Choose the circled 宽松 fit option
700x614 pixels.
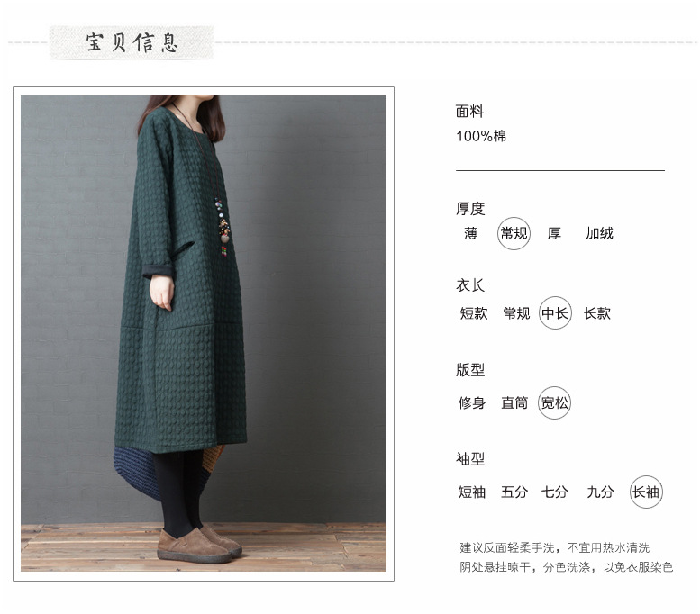[554, 403]
